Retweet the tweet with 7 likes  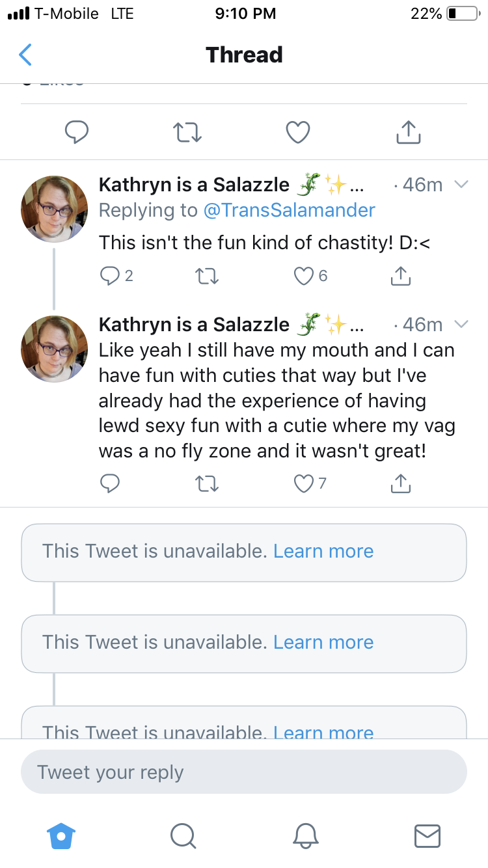point(207,483)
